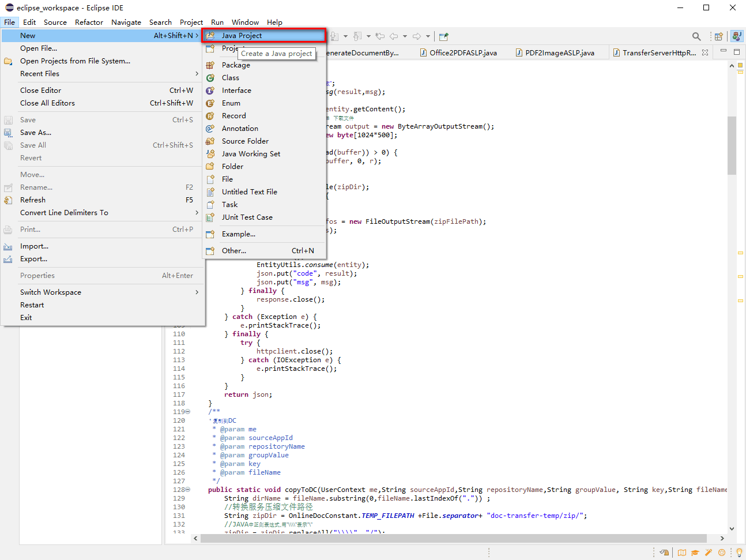Click the magic wand wizard icon in status bar
The width and height of the screenshot is (746, 560).
[x=708, y=553]
